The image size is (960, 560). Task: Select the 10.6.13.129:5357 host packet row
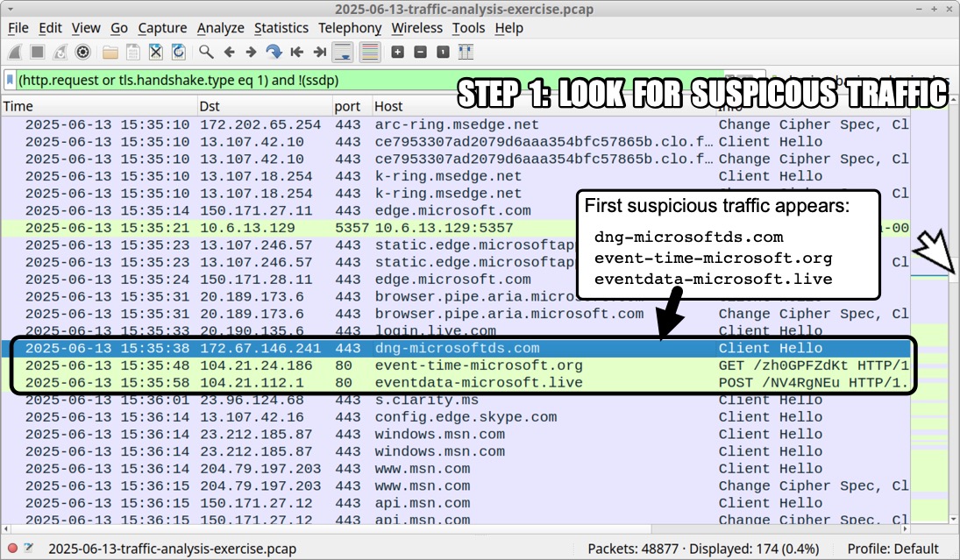point(456,228)
